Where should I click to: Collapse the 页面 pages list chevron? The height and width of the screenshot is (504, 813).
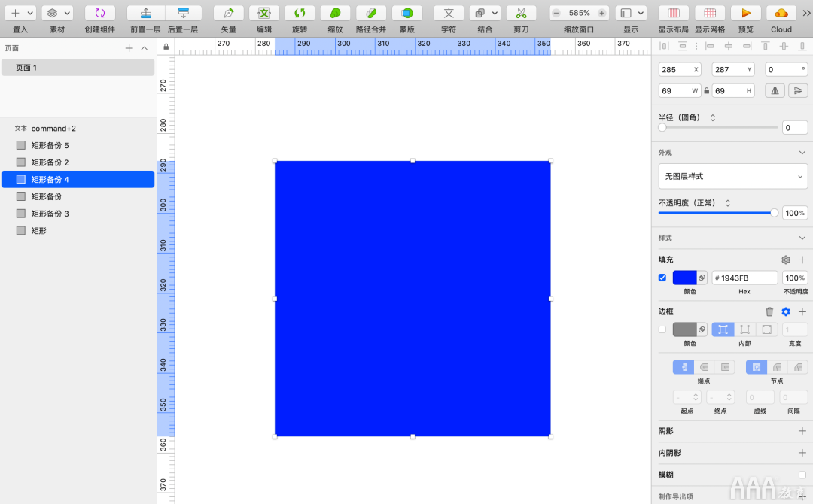click(x=145, y=48)
